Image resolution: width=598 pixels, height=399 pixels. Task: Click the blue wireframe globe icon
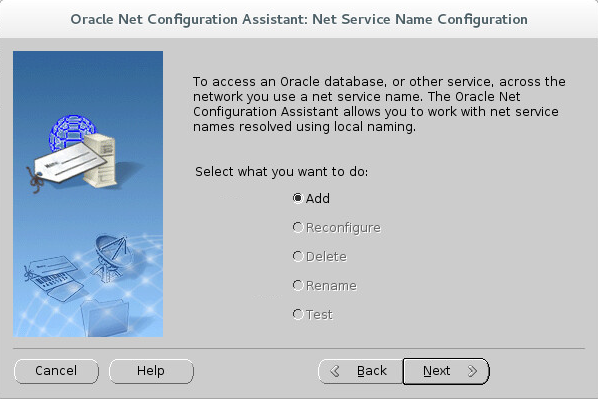71,132
